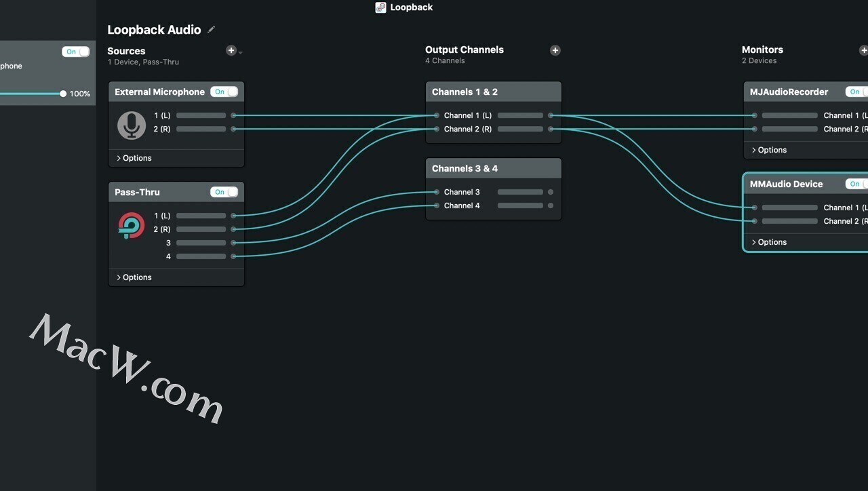Expand Options under External Microphone
Image resolution: width=868 pixels, height=491 pixels.
[x=134, y=158]
